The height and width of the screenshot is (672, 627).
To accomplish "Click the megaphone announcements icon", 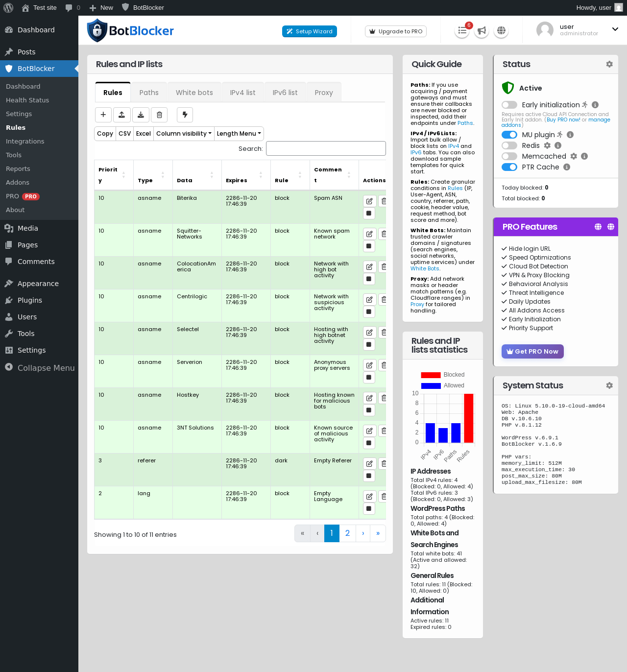I will [482, 31].
